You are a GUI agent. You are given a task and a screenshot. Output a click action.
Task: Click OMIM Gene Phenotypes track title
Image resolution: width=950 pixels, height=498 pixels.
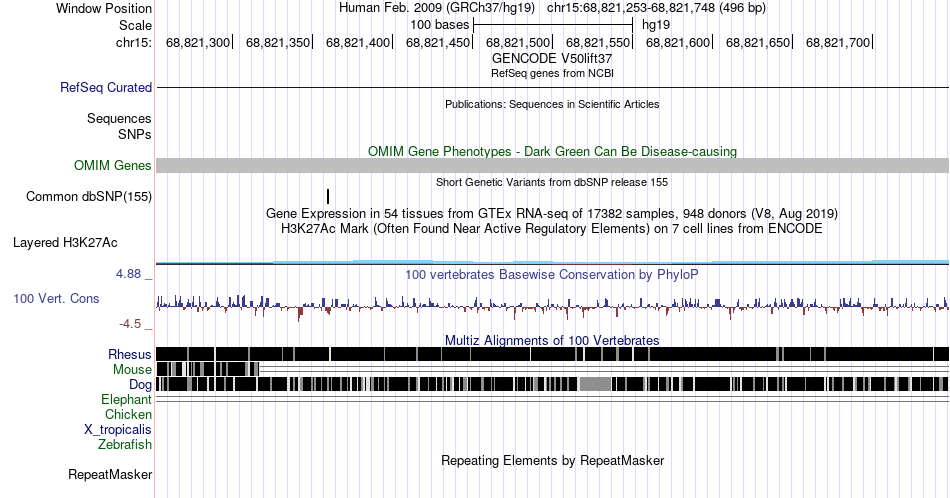click(x=552, y=151)
